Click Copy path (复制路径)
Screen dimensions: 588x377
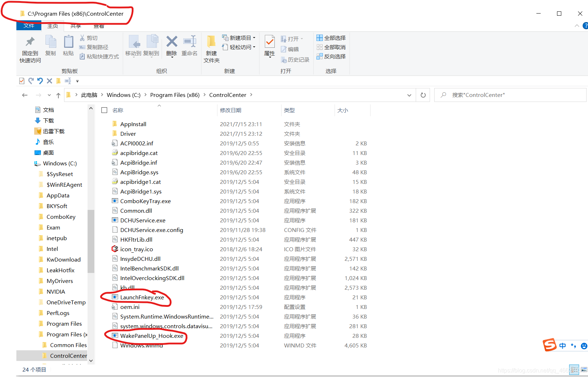pyautogui.click(x=94, y=47)
